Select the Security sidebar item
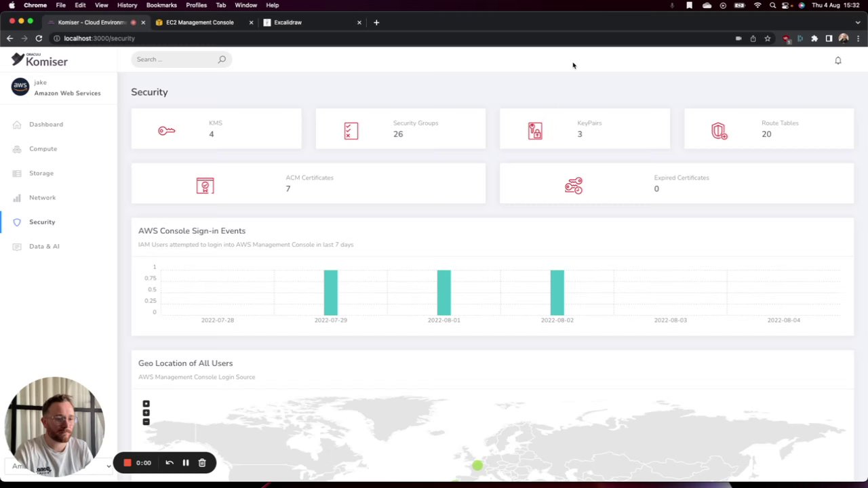 click(x=42, y=222)
